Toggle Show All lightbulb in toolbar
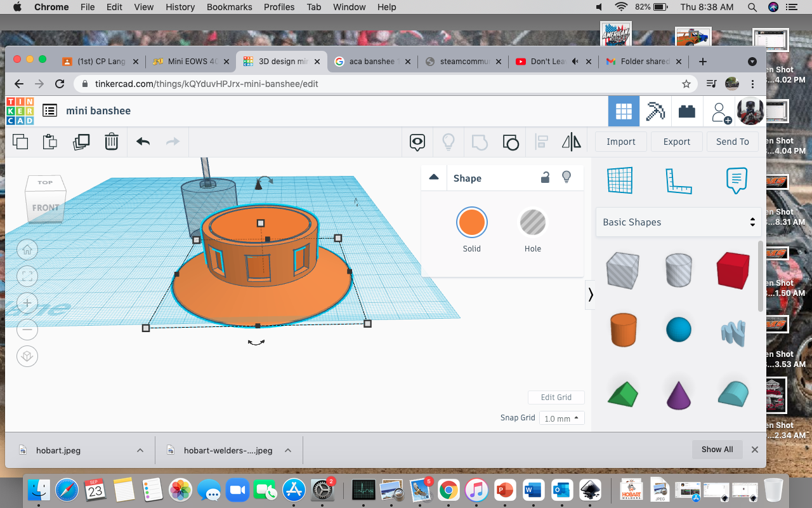Image resolution: width=812 pixels, height=508 pixels. [449, 142]
